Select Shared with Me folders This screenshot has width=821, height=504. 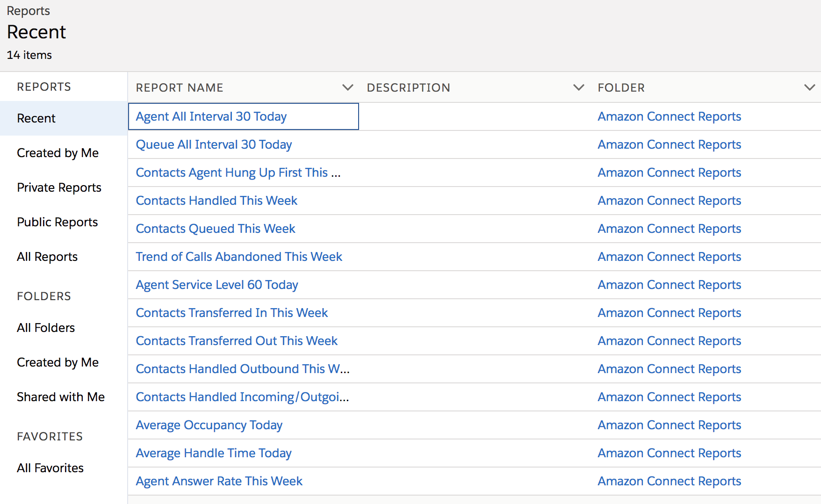coord(61,397)
